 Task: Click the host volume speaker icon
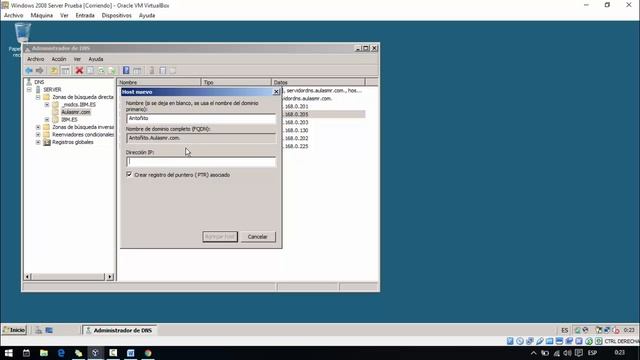tap(567, 353)
